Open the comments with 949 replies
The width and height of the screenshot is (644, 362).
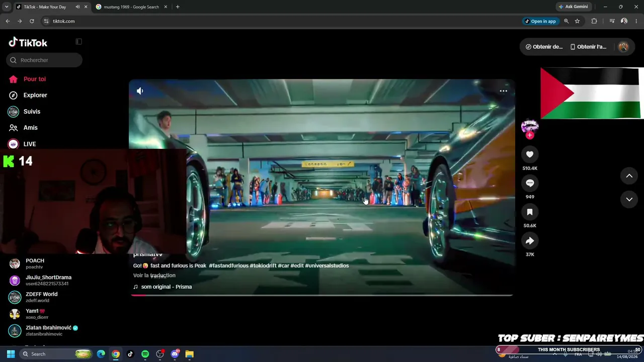click(530, 183)
